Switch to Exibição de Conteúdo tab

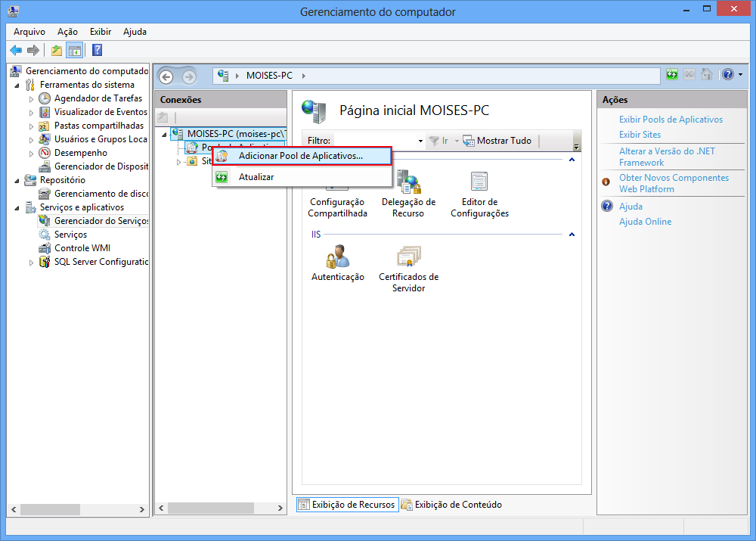(x=452, y=505)
